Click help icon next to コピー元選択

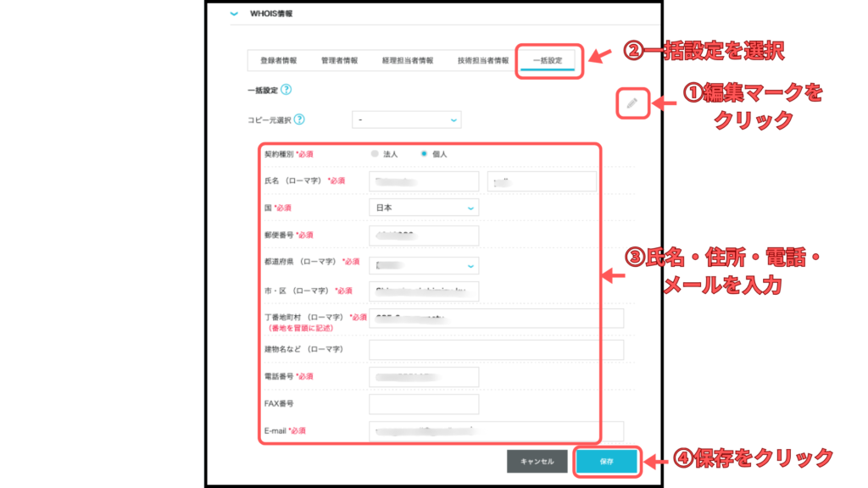pyautogui.click(x=299, y=119)
